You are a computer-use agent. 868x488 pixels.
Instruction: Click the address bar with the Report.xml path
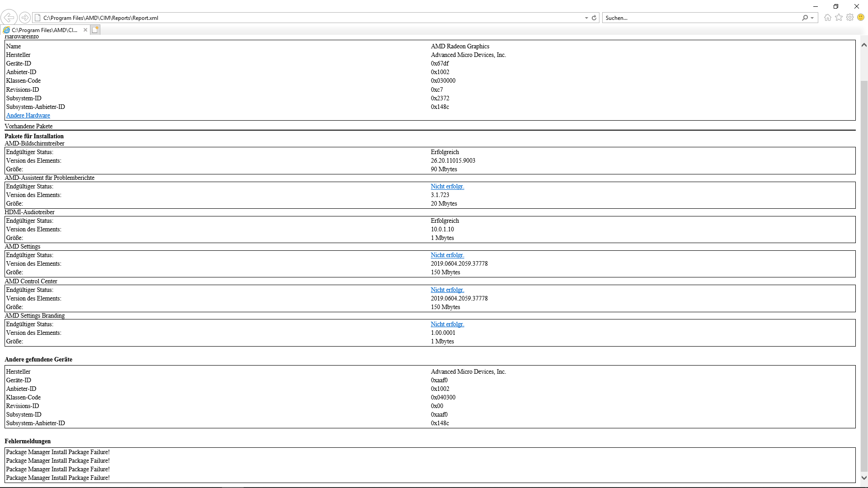(x=271, y=18)
